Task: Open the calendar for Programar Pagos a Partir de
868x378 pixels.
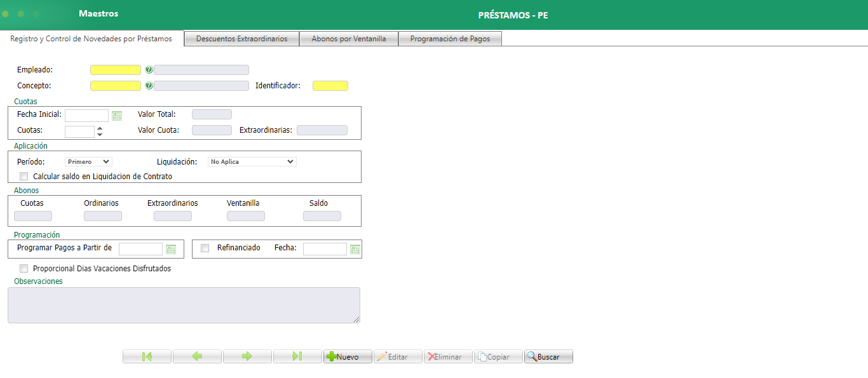Action: pyautogui.click(x=170, y=248)
